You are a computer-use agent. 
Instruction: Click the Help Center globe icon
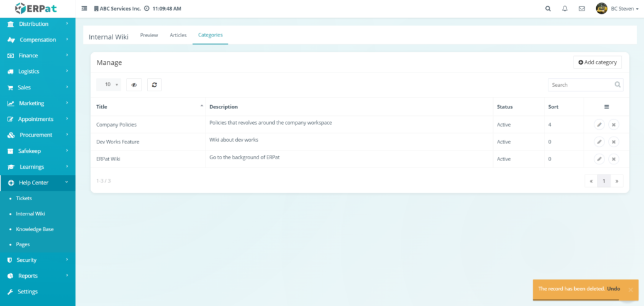pyautogui.click(x=11, y=183)
